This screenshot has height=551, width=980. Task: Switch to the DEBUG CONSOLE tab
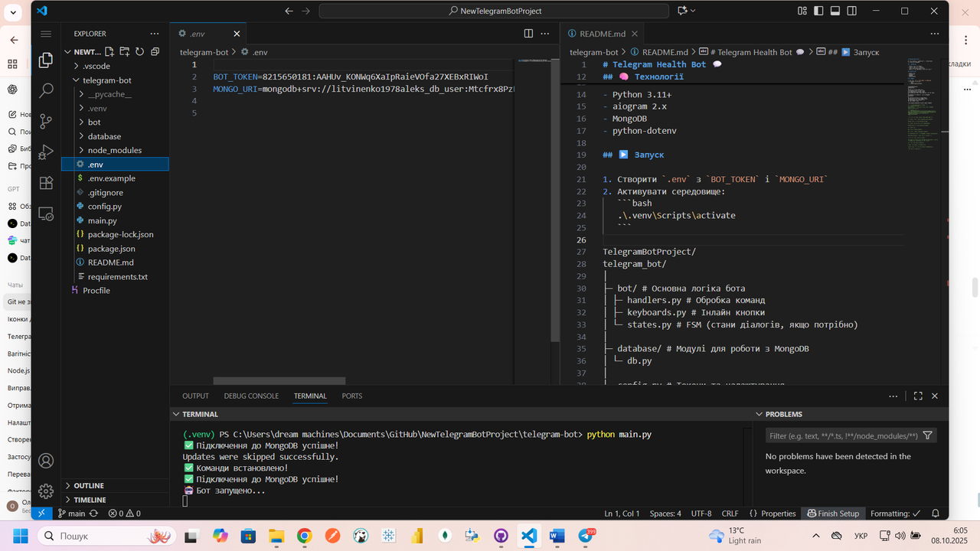(x=251, y=396)
